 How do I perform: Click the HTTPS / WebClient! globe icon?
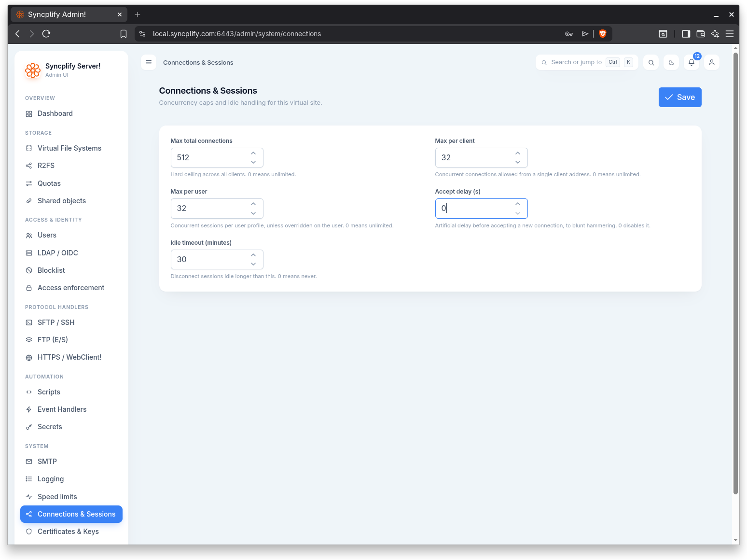coord(29,357)
